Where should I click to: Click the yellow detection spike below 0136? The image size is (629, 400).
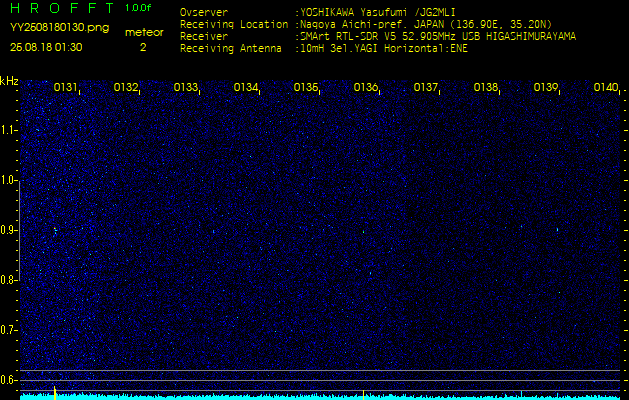tap(363, 394)
